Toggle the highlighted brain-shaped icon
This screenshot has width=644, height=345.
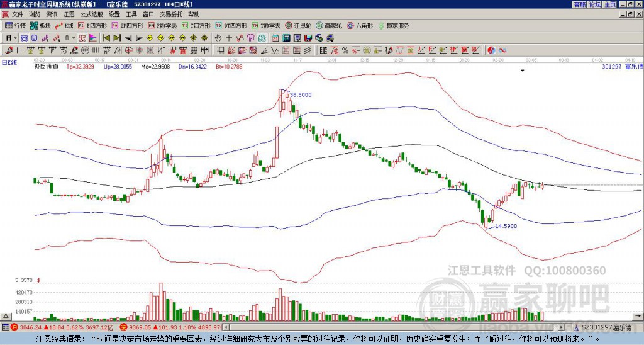tap(262, 38)
